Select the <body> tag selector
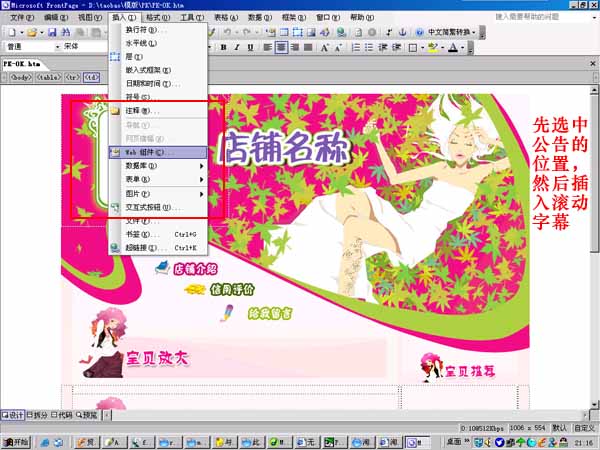This screenshot has width=600, height=450. click(21, 77)
